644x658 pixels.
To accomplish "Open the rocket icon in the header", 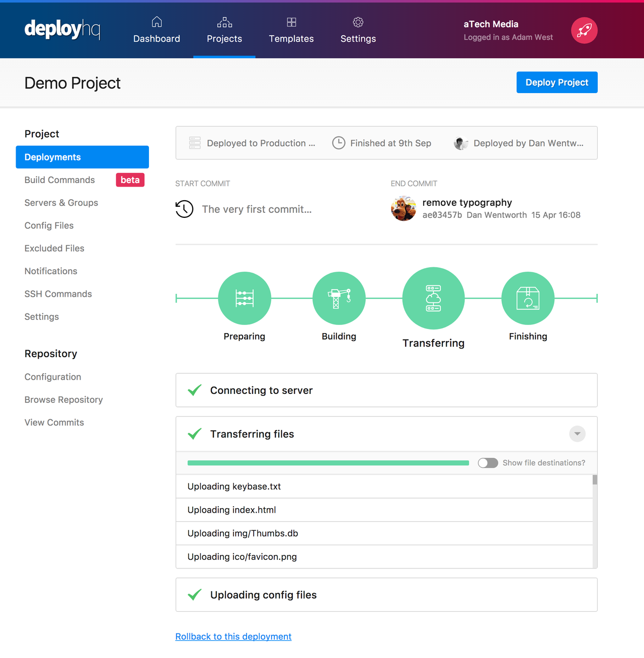I will point(584,30).
